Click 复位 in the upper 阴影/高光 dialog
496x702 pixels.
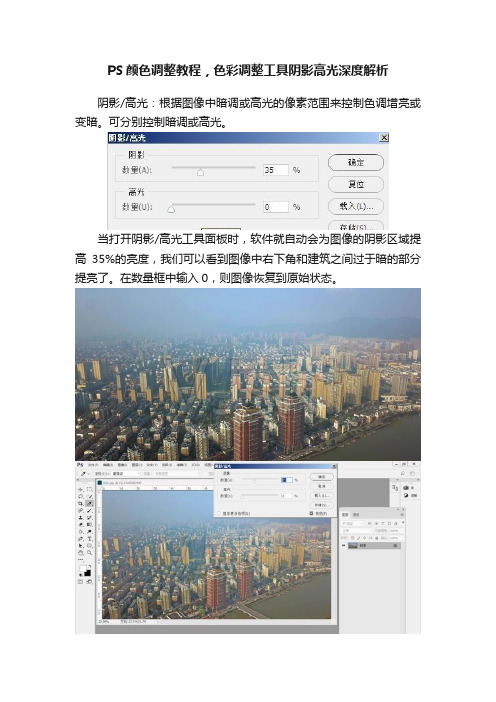click(x=356, y=184)
